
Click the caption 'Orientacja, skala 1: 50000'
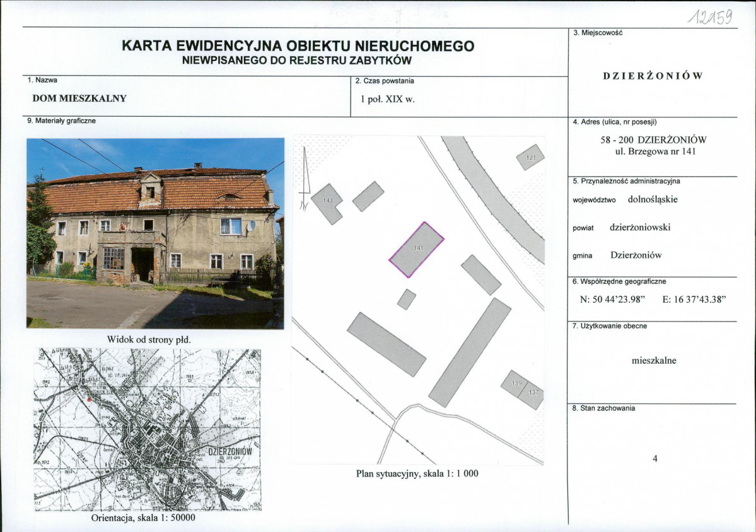143,518
